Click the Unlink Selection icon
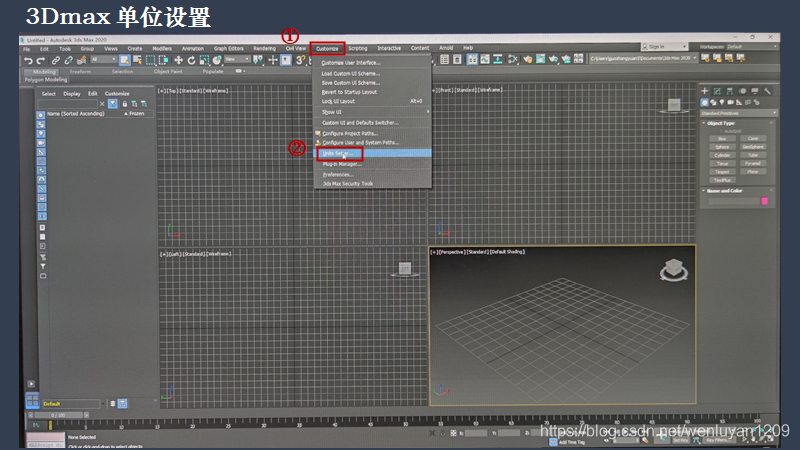Viewport: 800px width, 450px height. (68, 61)
